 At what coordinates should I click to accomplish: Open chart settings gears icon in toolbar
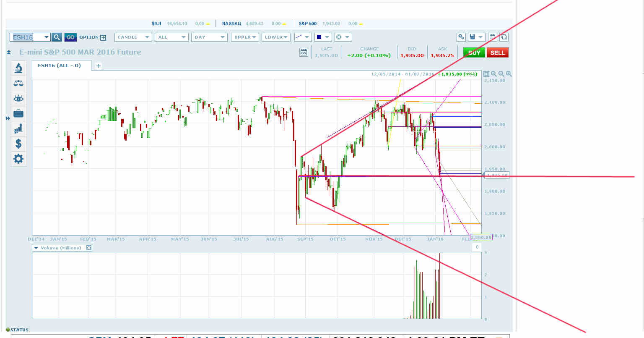tap(461, 37)
